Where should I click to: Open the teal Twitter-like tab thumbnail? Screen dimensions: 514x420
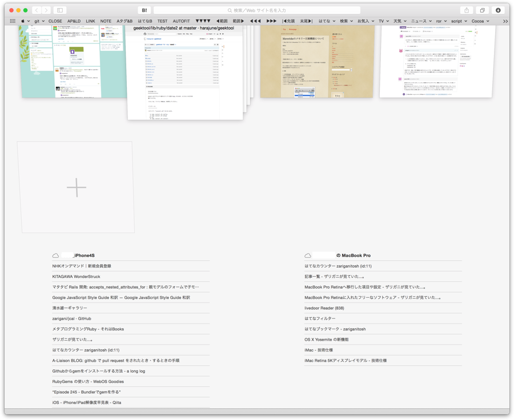click(74, 62)
